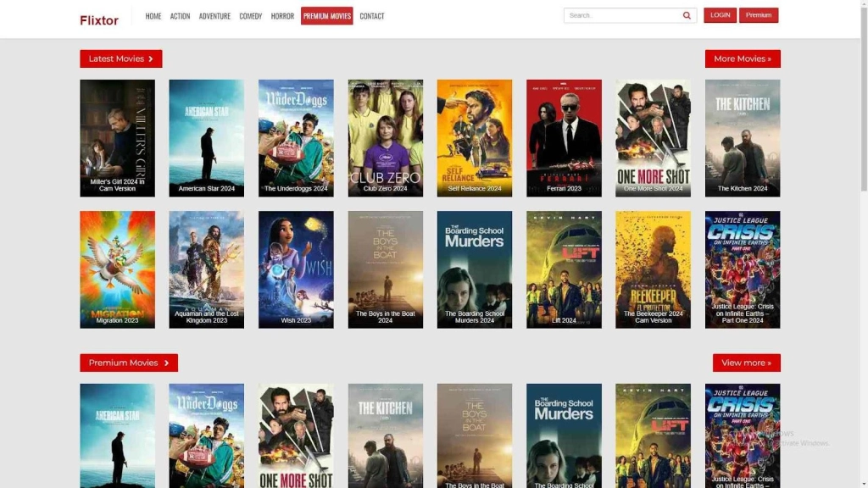The image size is (868, 488).
Task: Open Boarding School Murders in Latest Movies
Action: (475, 269)
